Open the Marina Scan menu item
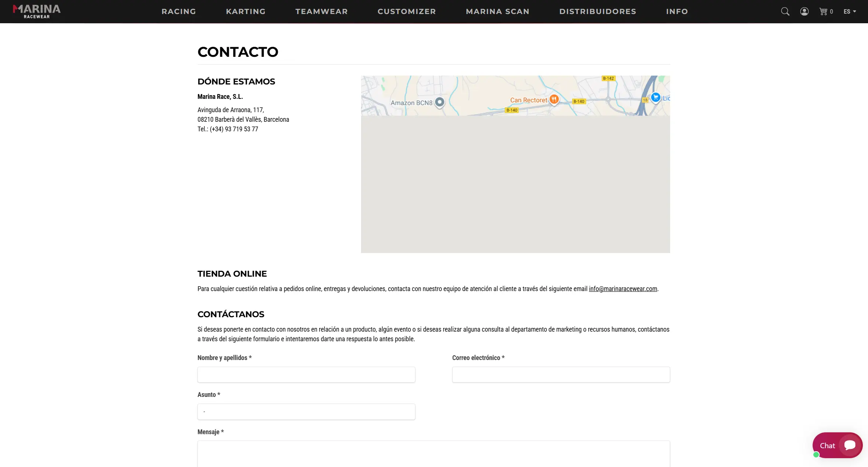The height and width of the screenshot is (467, 868). [497, 11]
